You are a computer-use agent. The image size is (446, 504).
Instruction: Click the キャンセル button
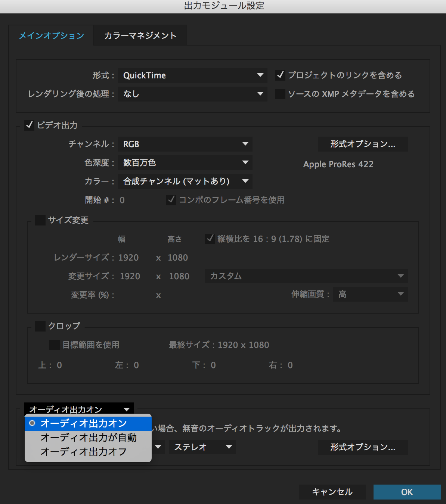pyautogui.click(x=332, y=492)
